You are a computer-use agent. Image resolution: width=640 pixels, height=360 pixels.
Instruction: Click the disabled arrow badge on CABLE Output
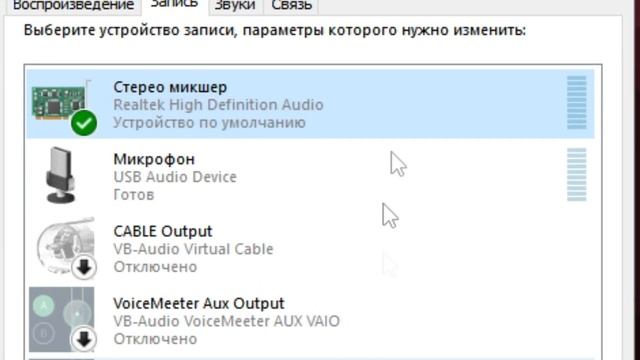click(84, 268)
